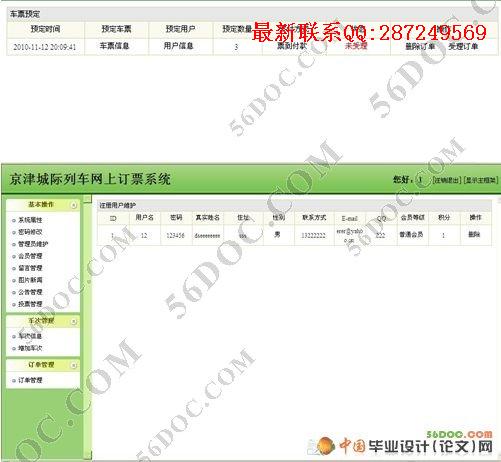The image size is (501, 462).
Task: Select the 普通会员 membership level cell
Action: coord(412,235)
